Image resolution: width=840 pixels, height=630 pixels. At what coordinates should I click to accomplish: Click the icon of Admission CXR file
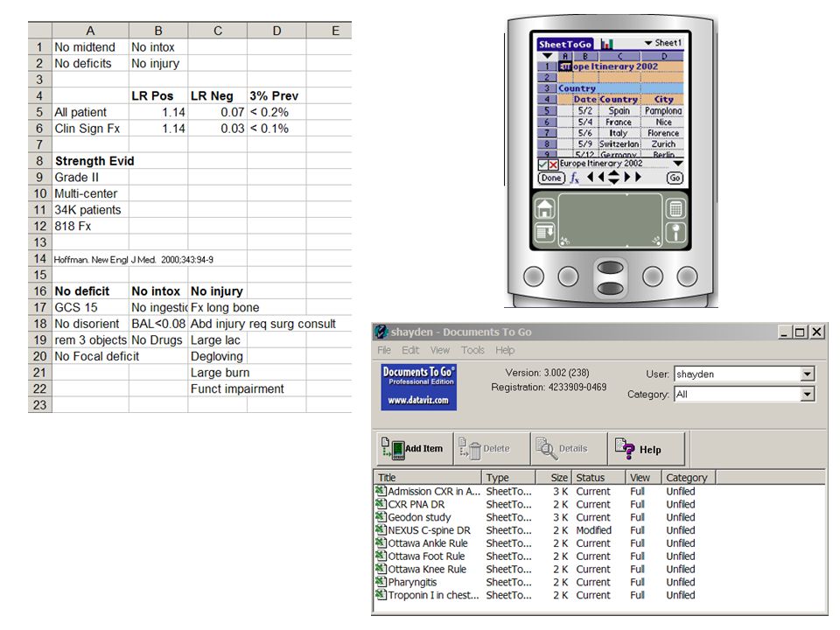(x=381, y=491)
